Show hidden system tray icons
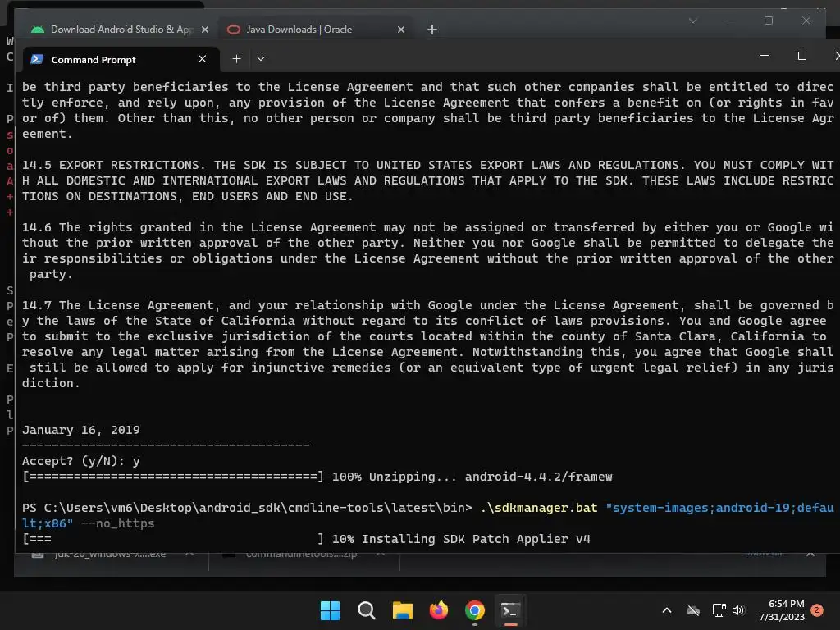The image size is (840, 630). (x=667, y=610)
